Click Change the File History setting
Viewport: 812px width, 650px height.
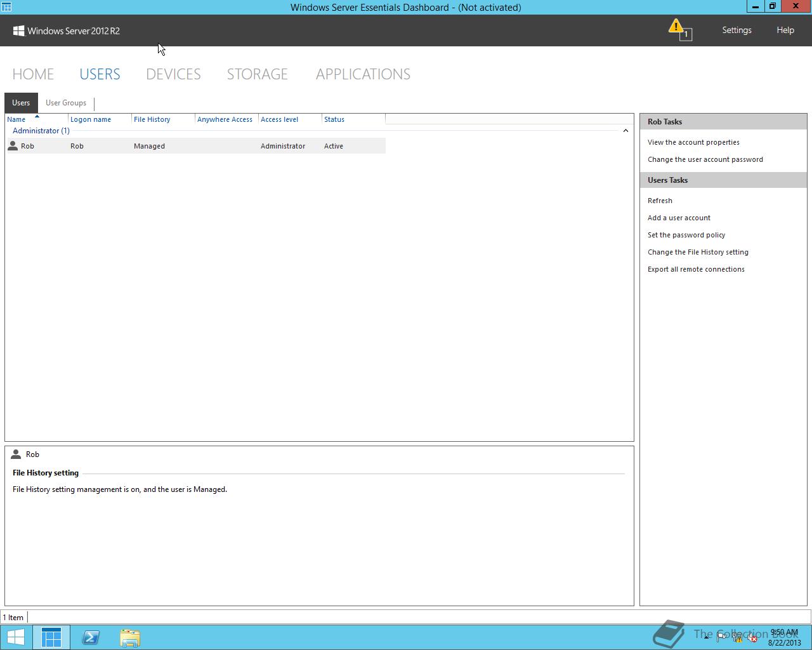[698, 252]
